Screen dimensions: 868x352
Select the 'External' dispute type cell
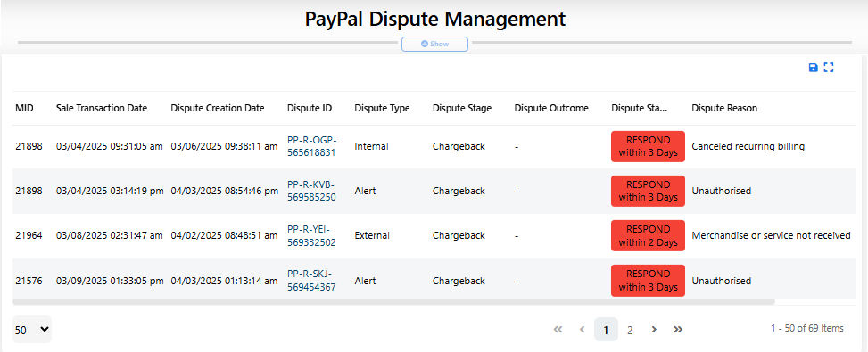(x=372, y=235)
